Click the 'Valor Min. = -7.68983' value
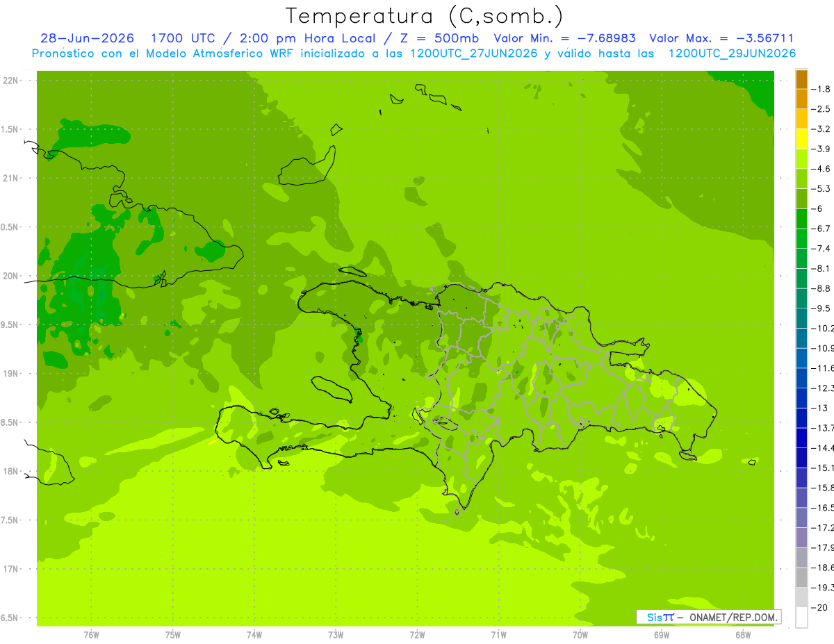Image resolution: width=834 pixels, height=644 pixels. tap(564, 38)
